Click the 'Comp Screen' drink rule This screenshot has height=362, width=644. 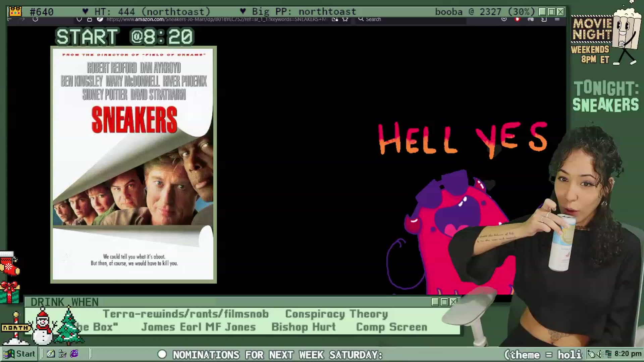pyautogui.click(x=392, y=327)
